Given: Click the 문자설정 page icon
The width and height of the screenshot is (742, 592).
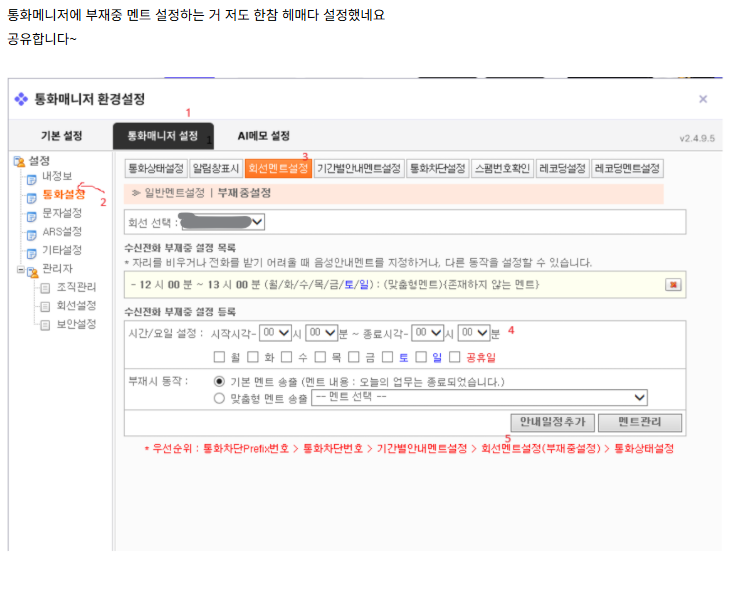Looking at the screenshot, I should click(x=32, y=217).
